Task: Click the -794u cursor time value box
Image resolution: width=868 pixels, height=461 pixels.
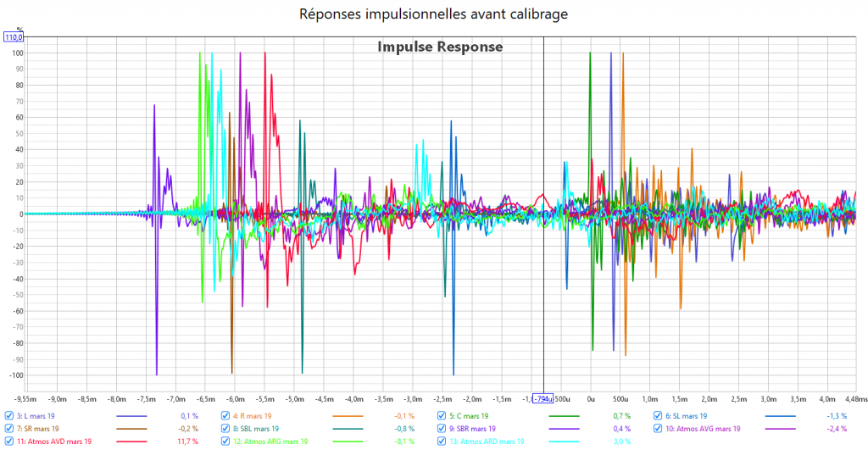Action: (542, 398)
